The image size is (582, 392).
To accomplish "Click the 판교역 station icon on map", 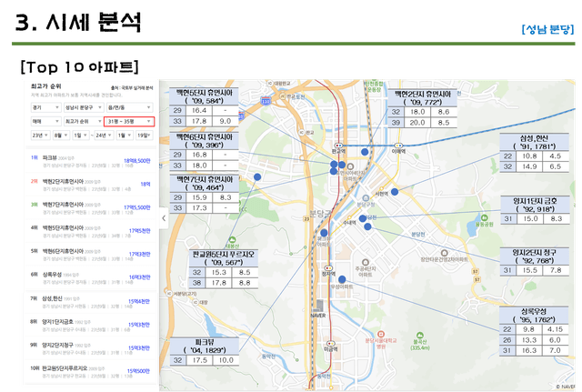I will click(338, 146).
